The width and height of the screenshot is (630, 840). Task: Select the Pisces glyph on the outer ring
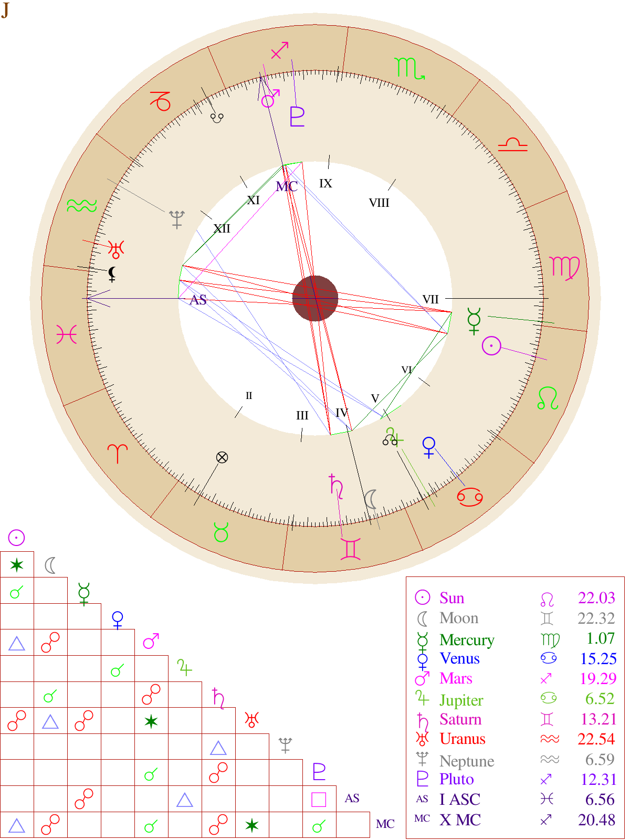point(67,334)
